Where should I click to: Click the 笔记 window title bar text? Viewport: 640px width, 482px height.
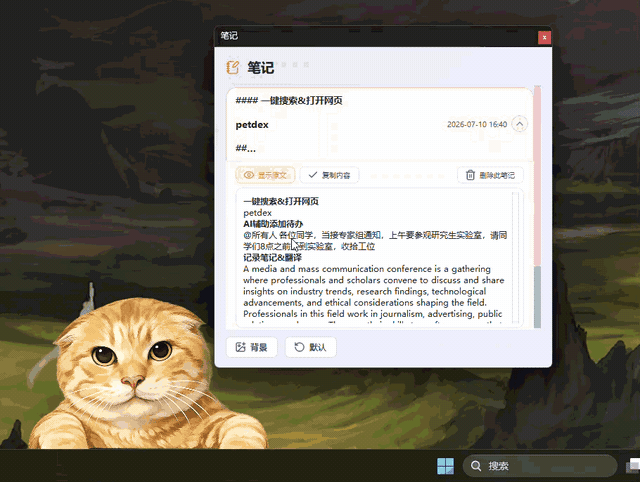pyautogui.click(x=229, y=36)
